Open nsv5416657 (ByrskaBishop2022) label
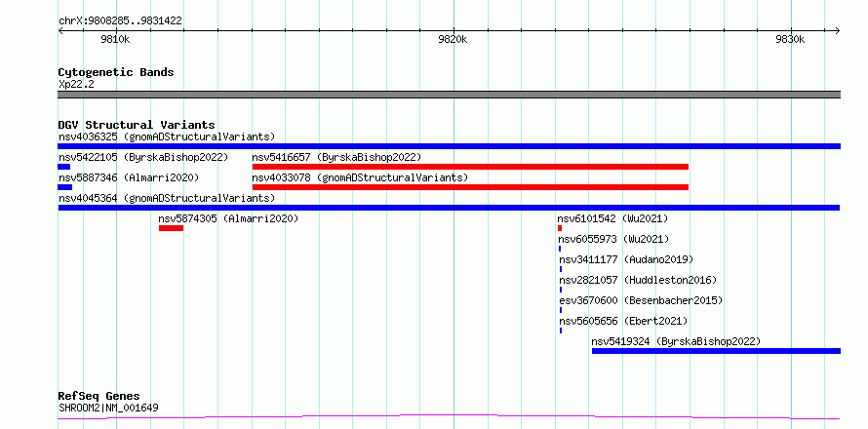 pos(336,157)
